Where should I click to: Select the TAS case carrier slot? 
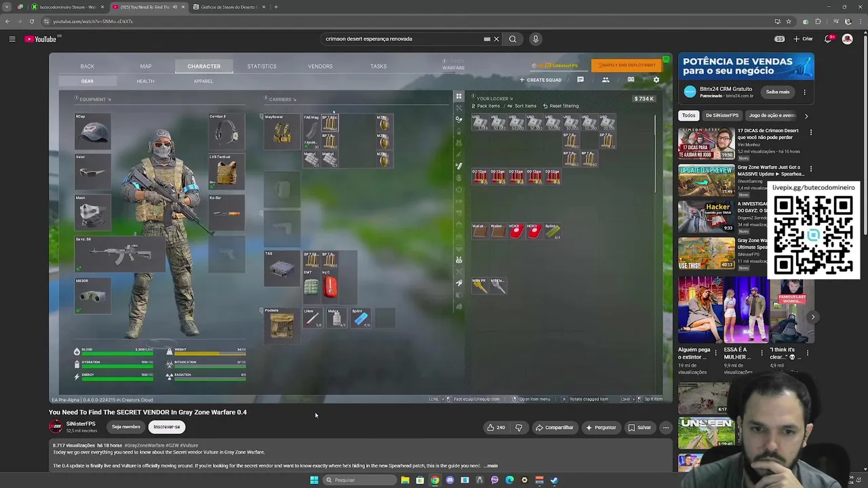(282, 268)
